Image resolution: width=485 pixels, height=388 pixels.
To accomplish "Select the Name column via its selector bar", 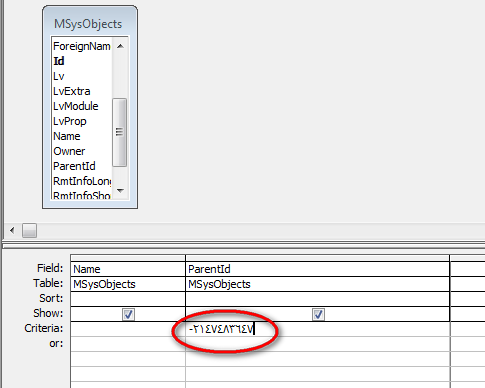I will (128, 258).
